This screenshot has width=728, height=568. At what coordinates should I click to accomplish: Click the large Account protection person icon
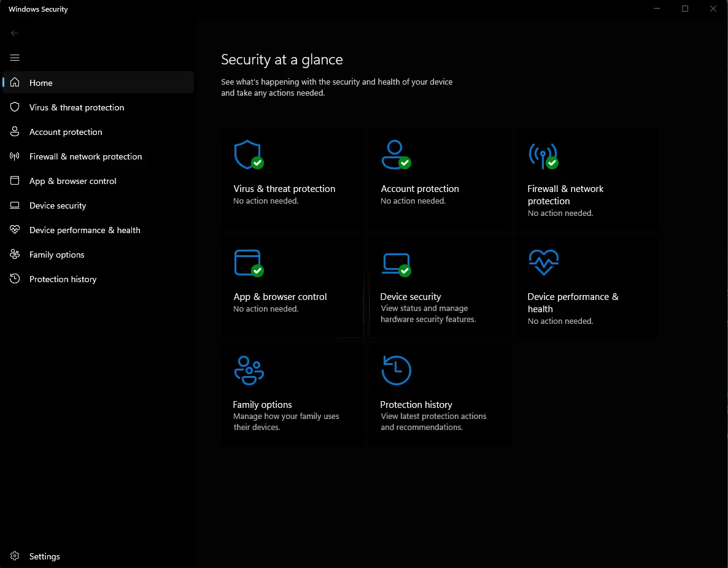pyautogui.click(x=396, y=155)
